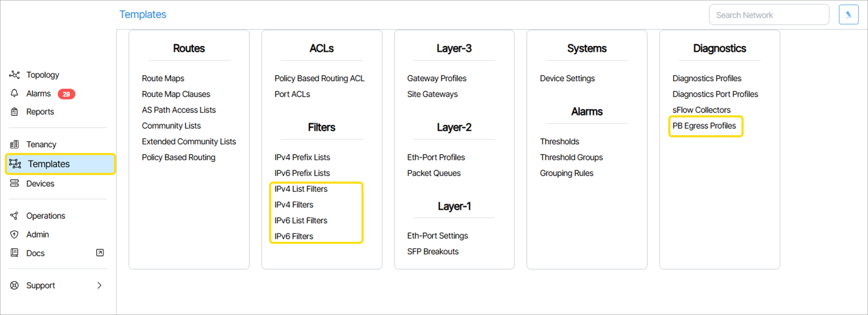Click the Operations icon in sidebar
The height and width of the screenshot is (315, 868).
click(14, 216)
